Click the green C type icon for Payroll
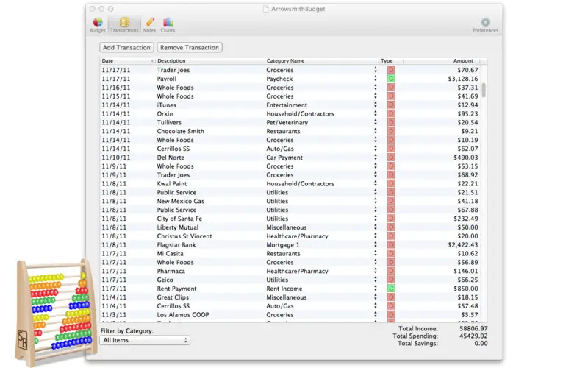The width and height of the screenshot is (588, 368). tap(391, 79)
